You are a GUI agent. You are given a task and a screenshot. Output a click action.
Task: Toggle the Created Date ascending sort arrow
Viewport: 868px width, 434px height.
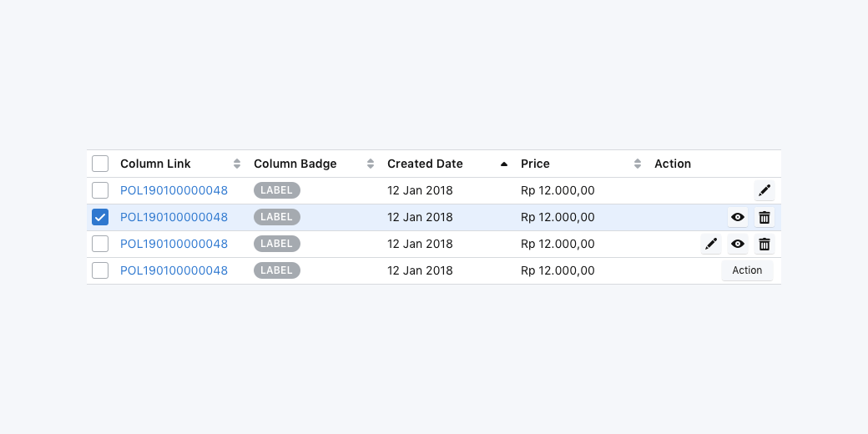(504, 164)
